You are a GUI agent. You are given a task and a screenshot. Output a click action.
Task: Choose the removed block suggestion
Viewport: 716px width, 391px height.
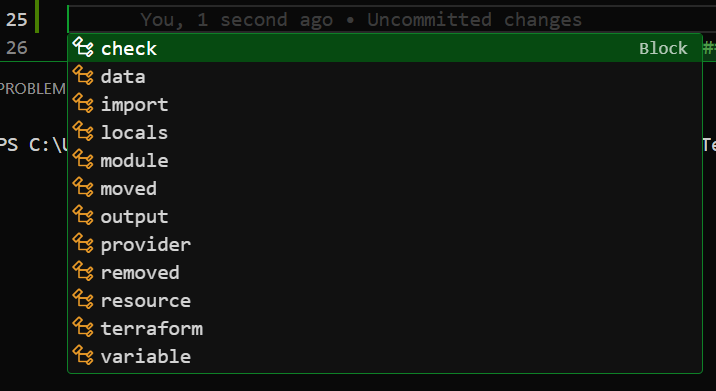(x=384, y=272)
